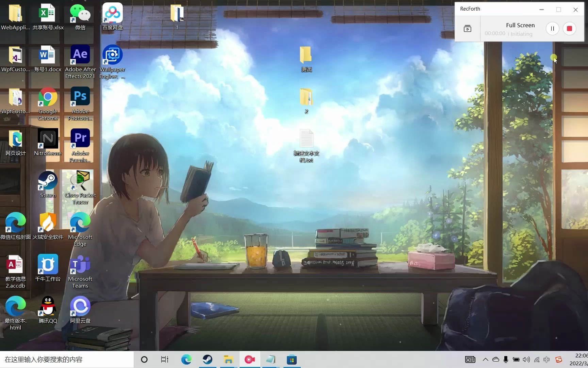Select the Steam desktop shortcut

(x=48, y=185)
